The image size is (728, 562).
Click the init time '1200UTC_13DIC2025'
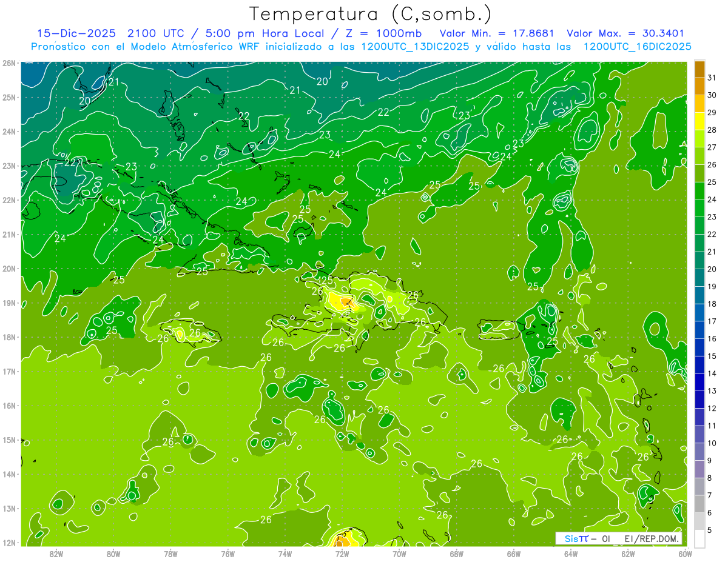click(415, 47)
